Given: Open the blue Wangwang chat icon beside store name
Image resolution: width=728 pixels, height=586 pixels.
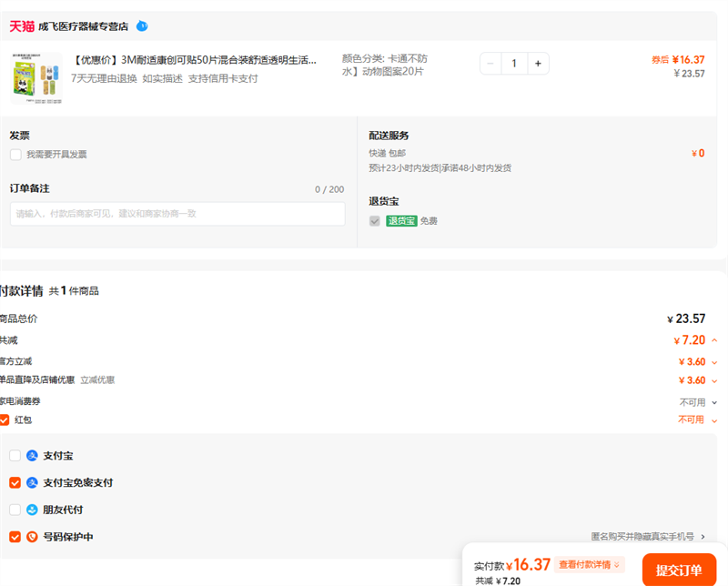Looking at the screenshot, I should pos(142,26).
